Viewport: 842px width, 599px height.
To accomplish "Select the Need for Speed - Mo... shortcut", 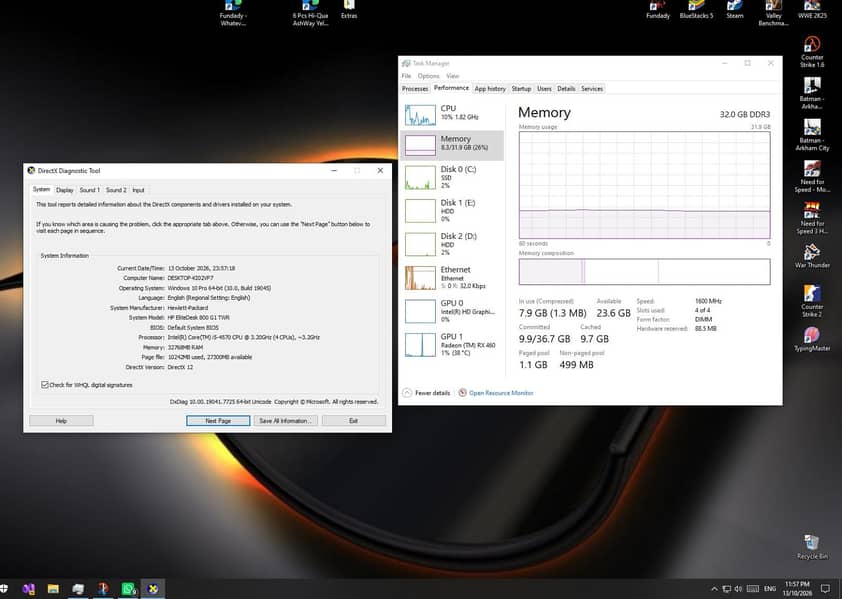I will pos(812,176).
